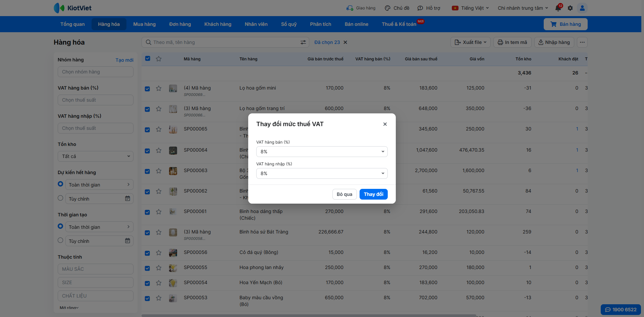Select Tùy chỉnh radio under Dự kiến hết hàng

(60, 198)
